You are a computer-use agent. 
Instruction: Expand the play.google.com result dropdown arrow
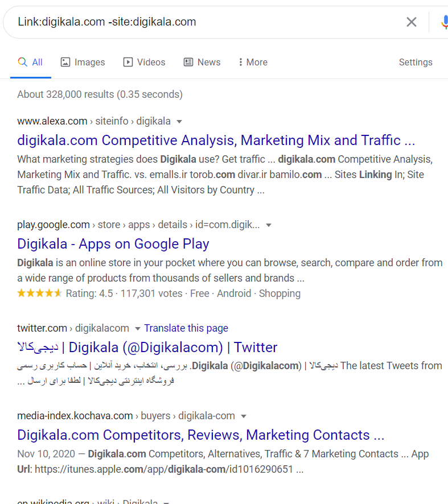(269, 225)
